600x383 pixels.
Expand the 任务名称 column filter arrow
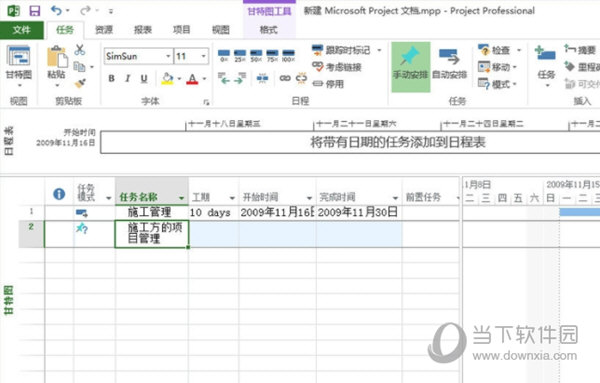click(181, 198)
